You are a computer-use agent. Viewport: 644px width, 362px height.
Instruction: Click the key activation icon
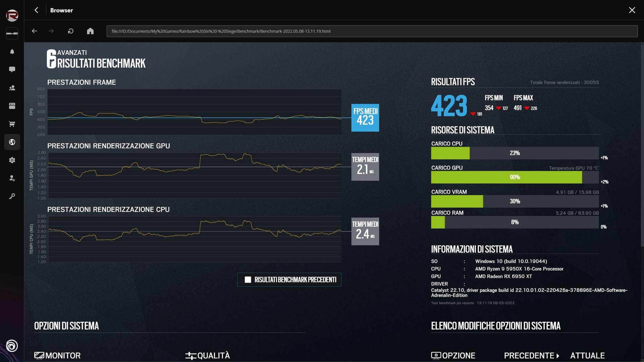click(x=12, y=196)
